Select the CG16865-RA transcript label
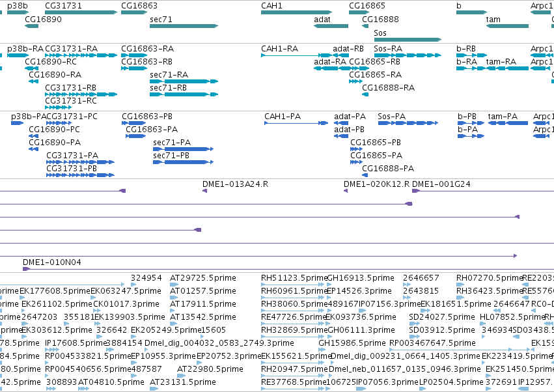The width and height of the screenshot is (554, 392). (376, 75)
